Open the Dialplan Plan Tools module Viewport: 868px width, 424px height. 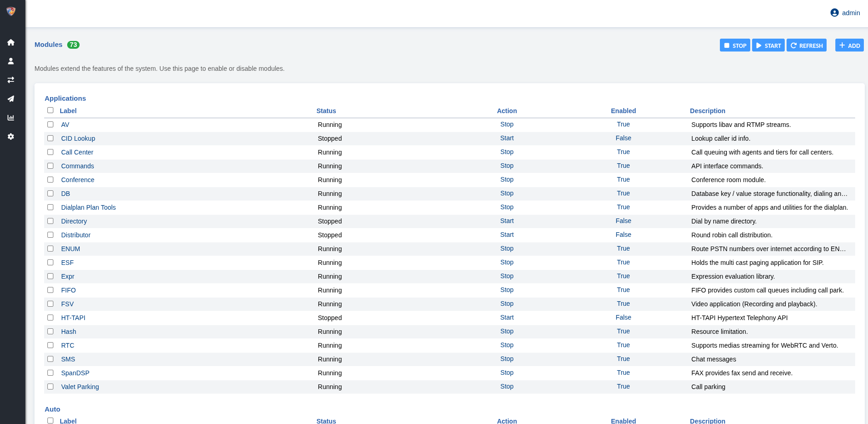tap(88, 207)
